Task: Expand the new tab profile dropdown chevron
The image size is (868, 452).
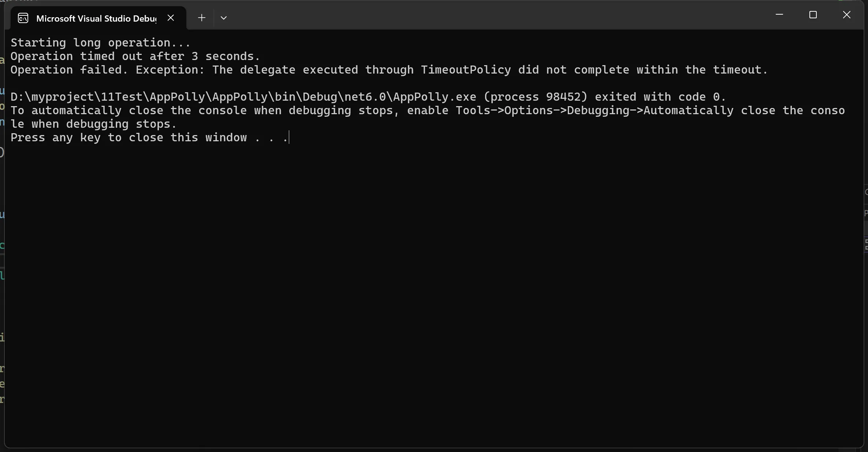Action: [224, 18]
